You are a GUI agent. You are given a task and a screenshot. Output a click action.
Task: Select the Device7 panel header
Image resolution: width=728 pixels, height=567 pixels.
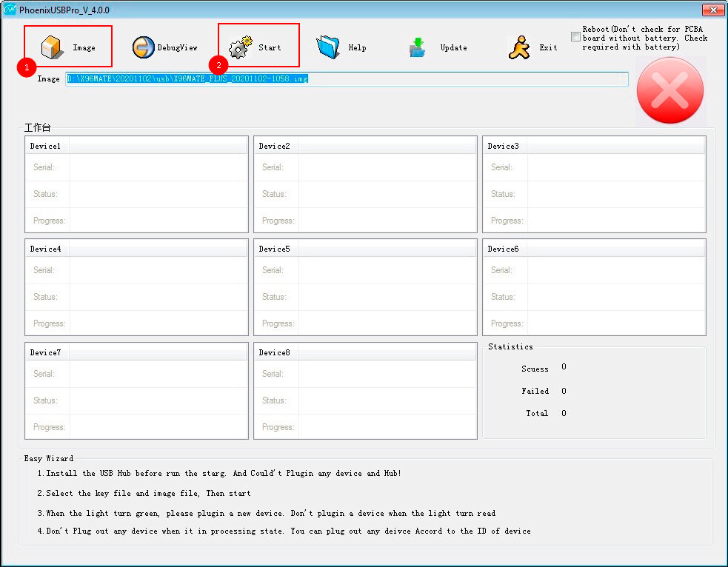tap(136, 352)
